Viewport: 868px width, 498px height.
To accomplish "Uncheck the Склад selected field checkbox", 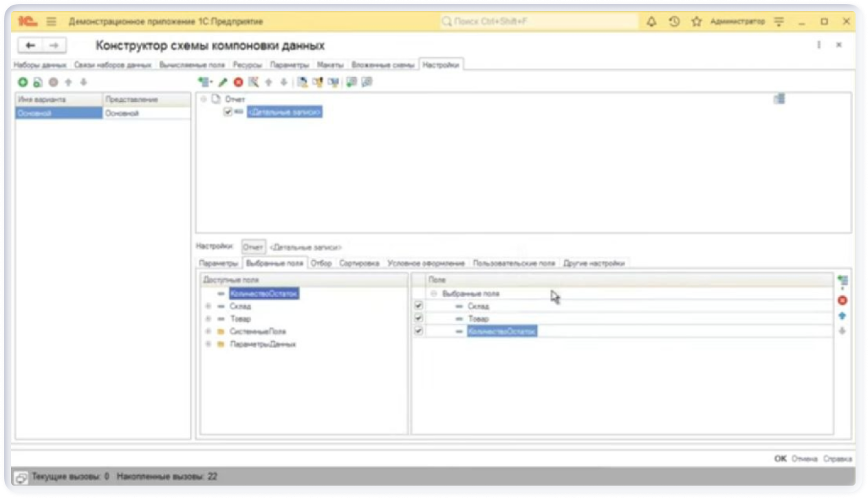I will click(418, 306).
